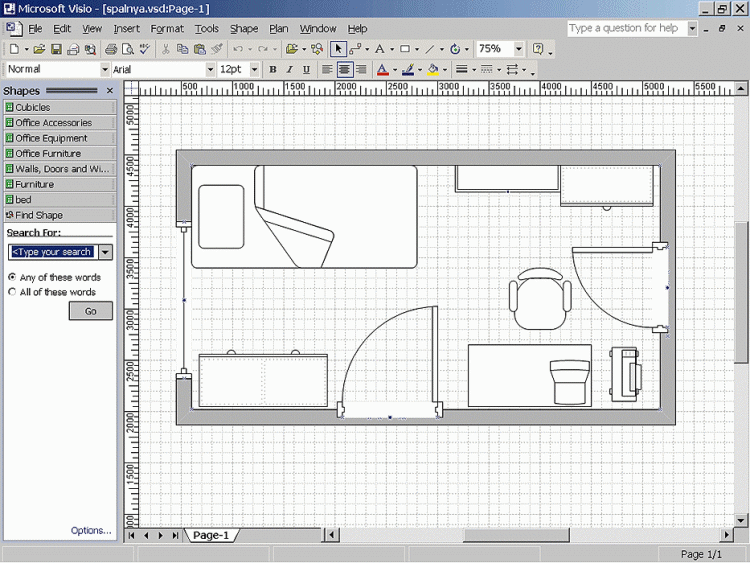Toggle Bold formatting
Viewport: 750px width, 563px height.
273,70
